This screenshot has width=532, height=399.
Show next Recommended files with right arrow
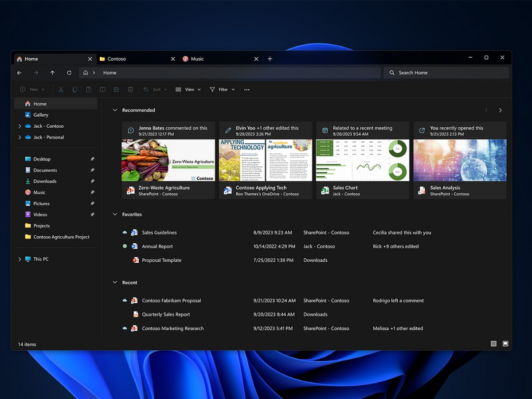pos(500,110)
